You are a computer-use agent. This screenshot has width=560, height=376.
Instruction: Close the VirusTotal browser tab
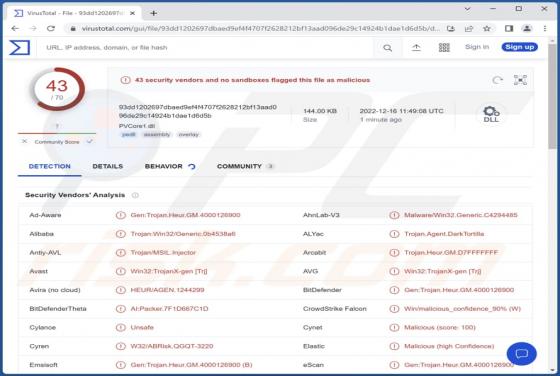pyautogui.click(x=132, y=13)
